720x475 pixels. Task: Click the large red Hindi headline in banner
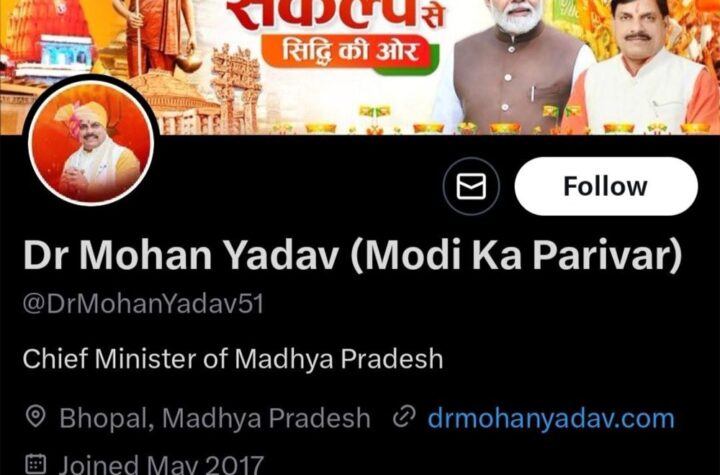[x=335, y=15]
